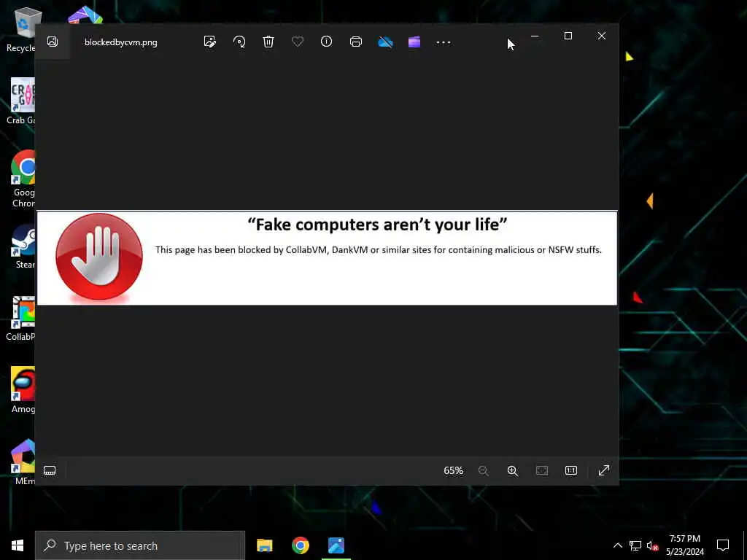Click the OneDrive cloud icon in the toolbar

[x=385, y=42]
